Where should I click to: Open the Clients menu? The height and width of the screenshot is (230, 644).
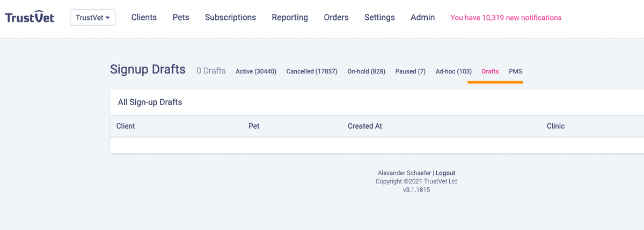click(x=144, y=17)
